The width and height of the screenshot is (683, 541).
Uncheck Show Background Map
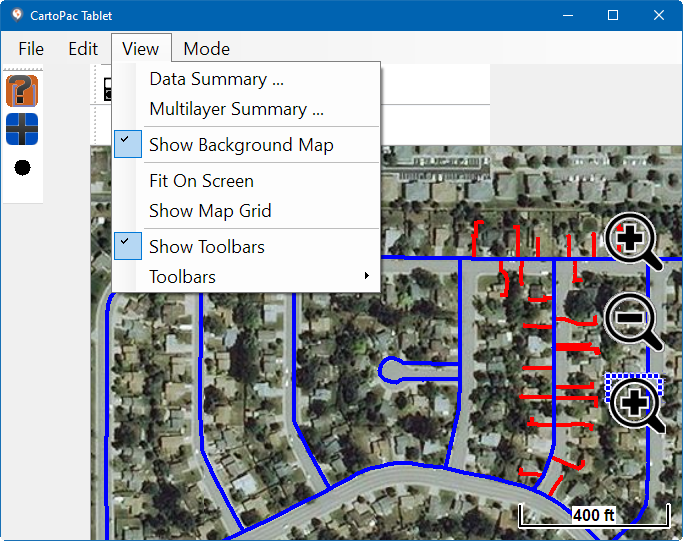(241, 145)
